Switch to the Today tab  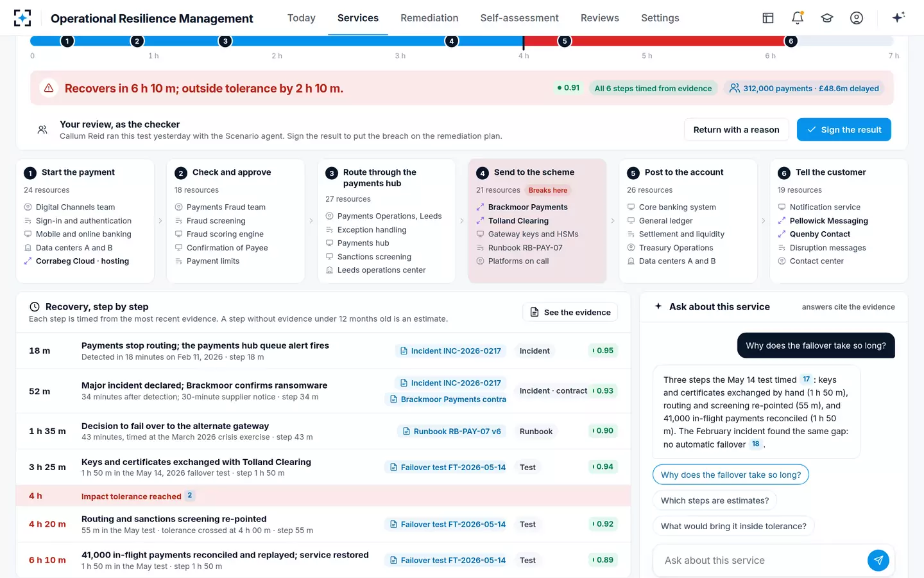click(302, 18)
